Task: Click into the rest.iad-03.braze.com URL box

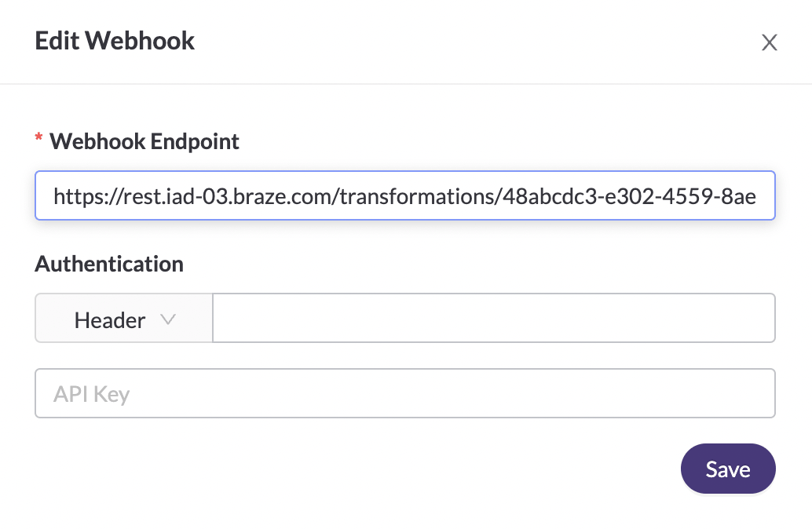Action: click(x=404, y=195)
